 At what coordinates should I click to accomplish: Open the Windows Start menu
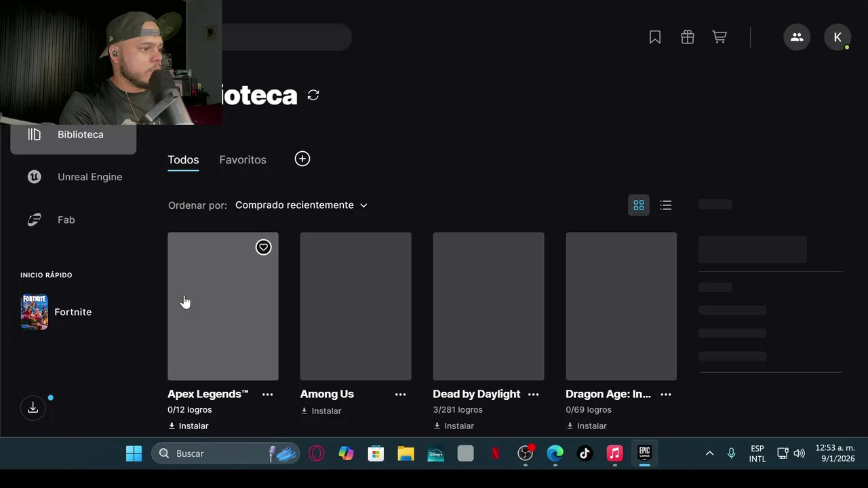(134, 453)
